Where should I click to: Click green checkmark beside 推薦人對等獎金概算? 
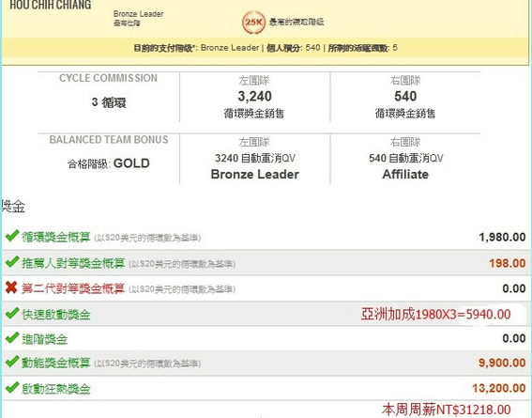click(12, 262)
